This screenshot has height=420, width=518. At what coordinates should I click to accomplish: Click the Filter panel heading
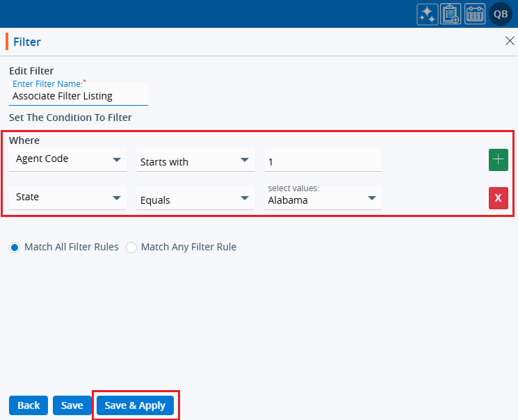pos(27,42)
